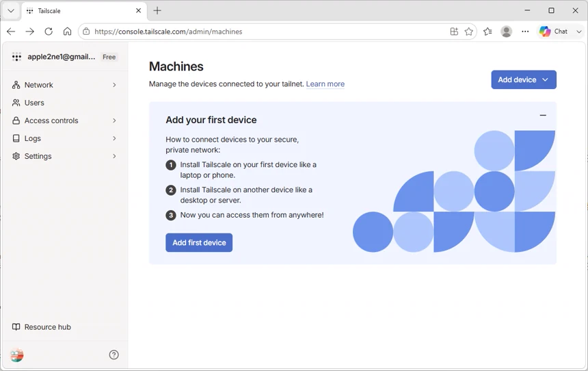Follow the Learn more link
The image size is (588, 371).
point(325,84)
